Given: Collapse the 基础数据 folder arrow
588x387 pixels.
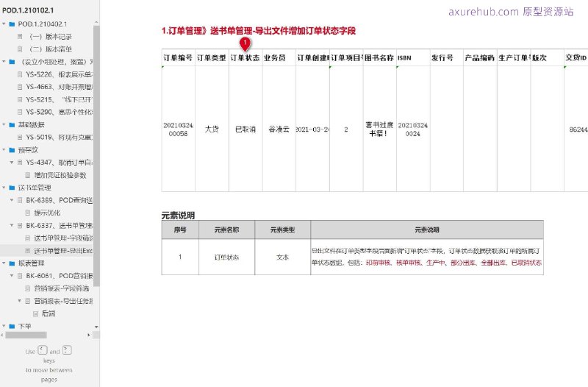Looking at the screenshot, I should [4, 124].
